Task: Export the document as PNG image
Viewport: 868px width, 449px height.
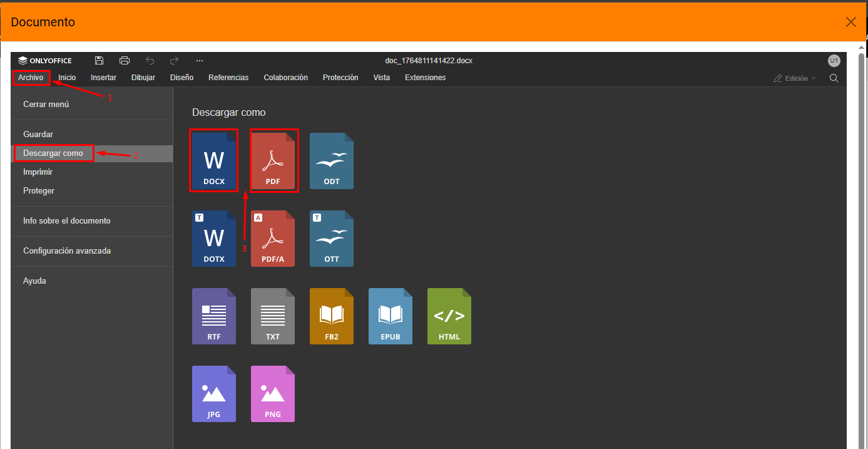Action: point(273,394)
